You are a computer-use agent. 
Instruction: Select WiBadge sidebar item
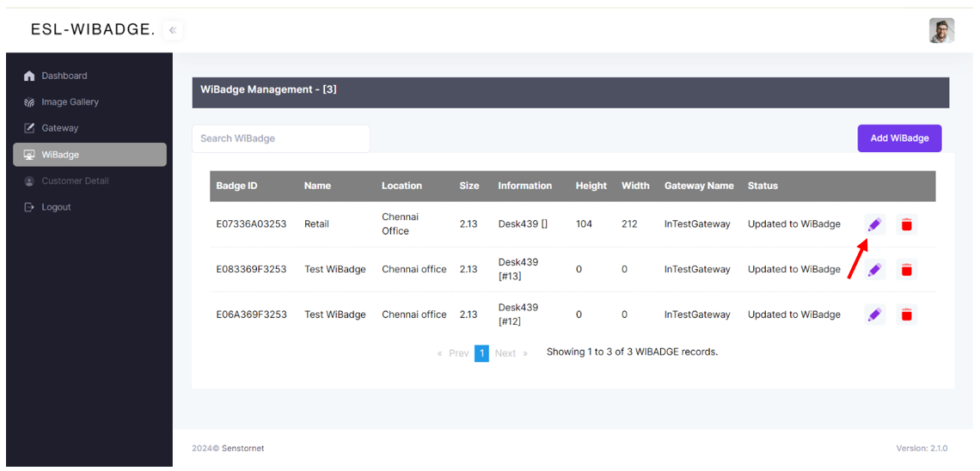60,155
